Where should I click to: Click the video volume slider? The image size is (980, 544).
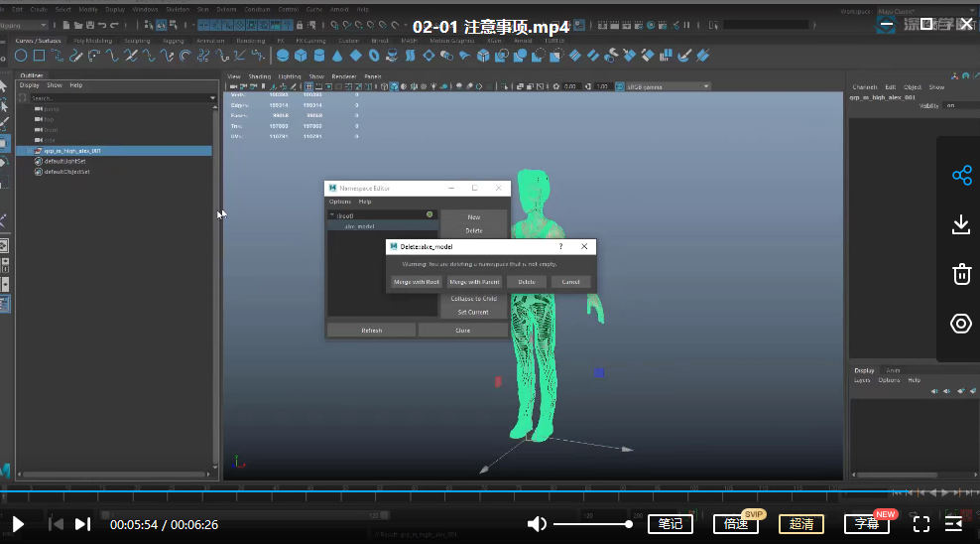[x=591, y=524]
